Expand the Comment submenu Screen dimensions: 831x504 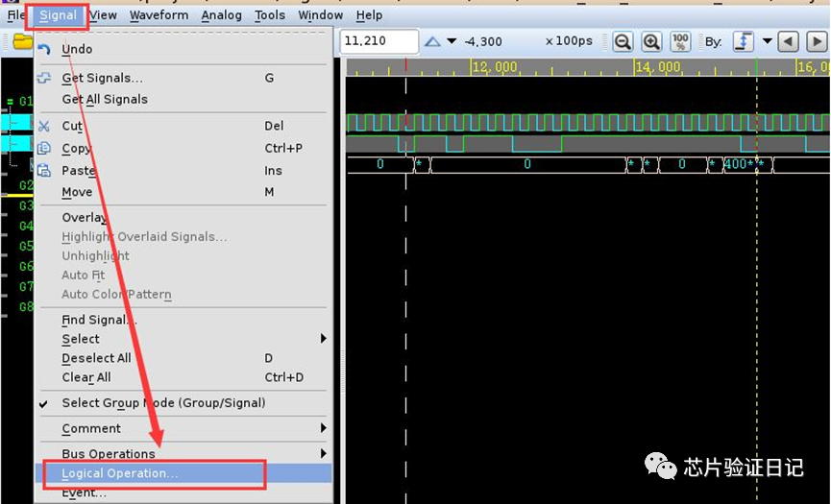coord(183,428)
